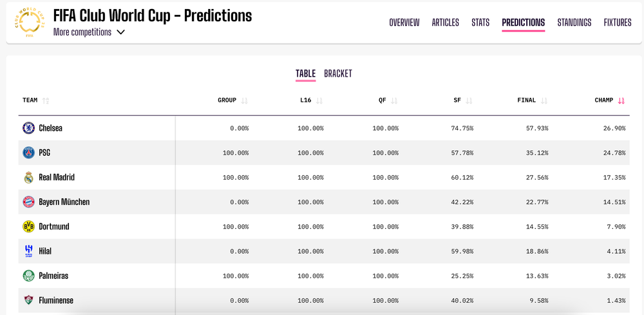The width and height of the screenshot is (644, 315).
Task: Click the Palmeiras crest icon
Action: coord(28,276)
